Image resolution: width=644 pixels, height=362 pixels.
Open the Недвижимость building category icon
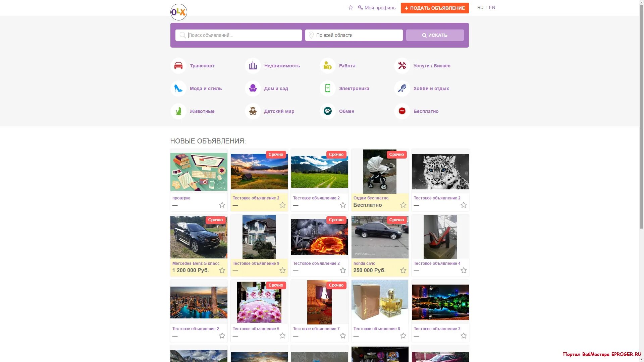tap(253, 66)
